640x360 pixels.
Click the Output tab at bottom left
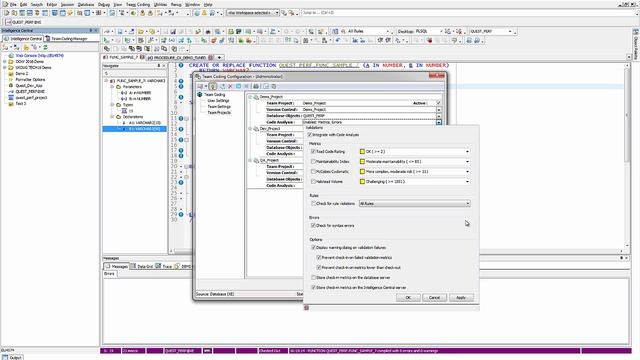coord(13,358)
